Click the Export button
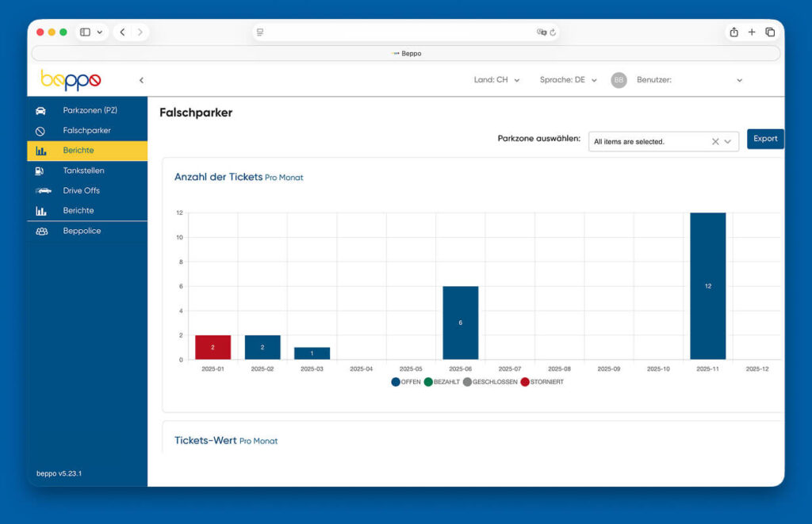Viewport: 812px width, 524px height. click(x=764, y=139)
